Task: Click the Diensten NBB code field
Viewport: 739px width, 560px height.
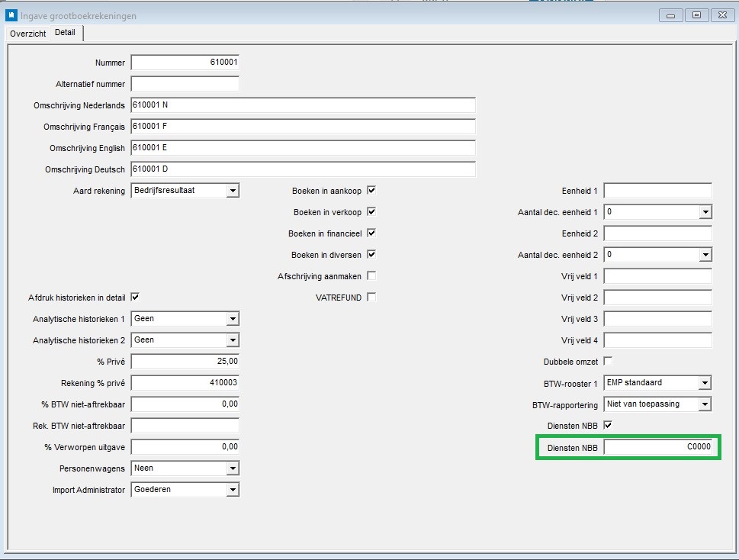Action: 658,447
